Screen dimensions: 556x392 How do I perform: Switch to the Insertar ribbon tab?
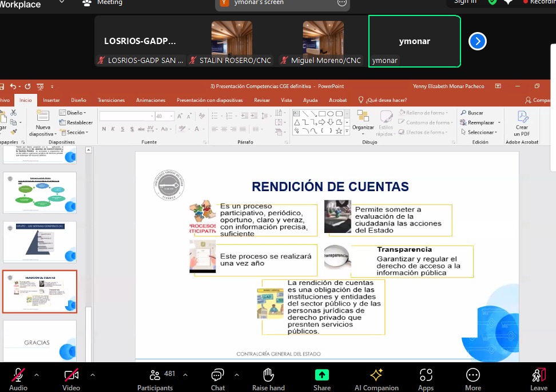(51, 100)
